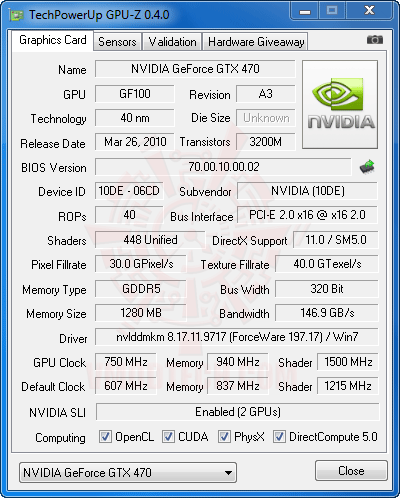Toggle the CUDA checkbox
The width and height of the screenshot is (400, 498).
[168, 436]
